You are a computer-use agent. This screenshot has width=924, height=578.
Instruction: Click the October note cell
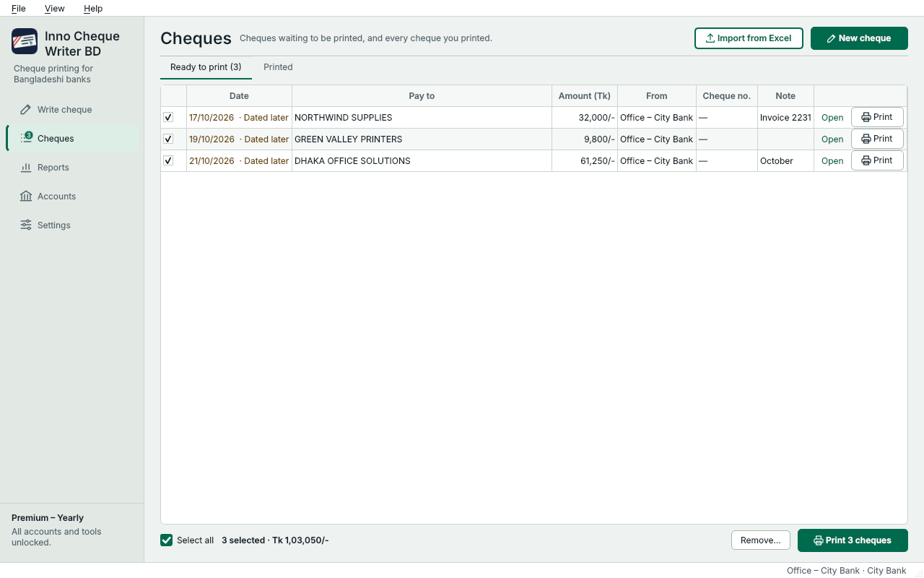785,161
